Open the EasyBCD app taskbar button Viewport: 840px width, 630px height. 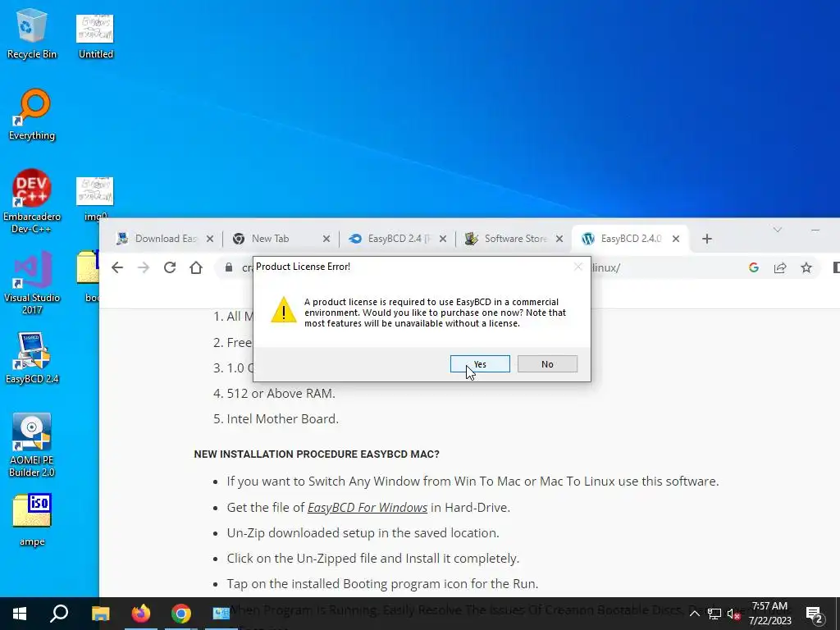click(x=221, y=614)
